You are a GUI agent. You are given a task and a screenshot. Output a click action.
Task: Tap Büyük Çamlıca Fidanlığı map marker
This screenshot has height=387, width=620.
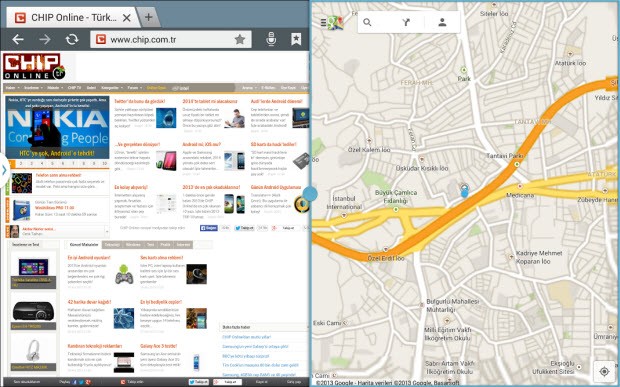pyautogui.click(x=396, y=209)
